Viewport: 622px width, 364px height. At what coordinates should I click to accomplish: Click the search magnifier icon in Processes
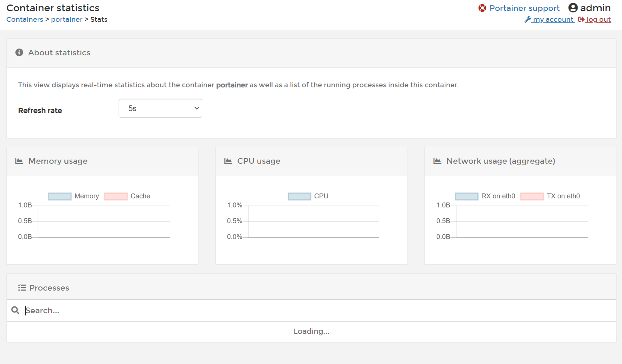pos(15,310)
